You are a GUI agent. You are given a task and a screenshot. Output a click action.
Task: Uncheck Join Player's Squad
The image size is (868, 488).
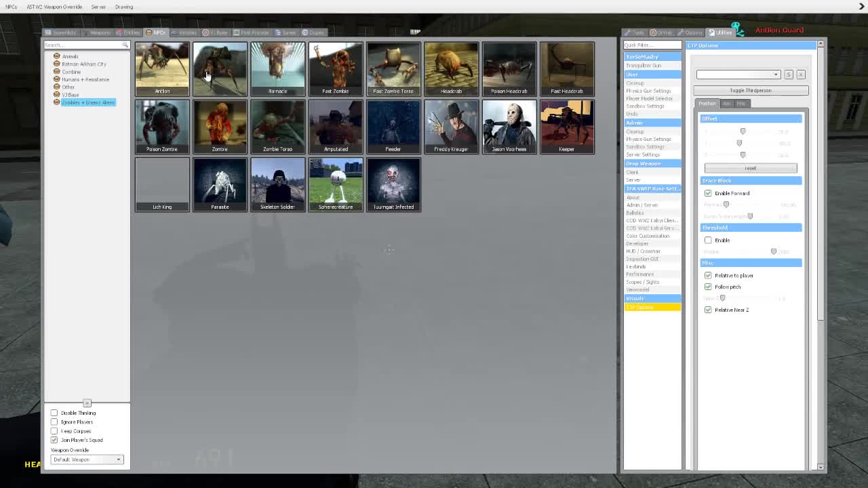click(x=54, y=440)
